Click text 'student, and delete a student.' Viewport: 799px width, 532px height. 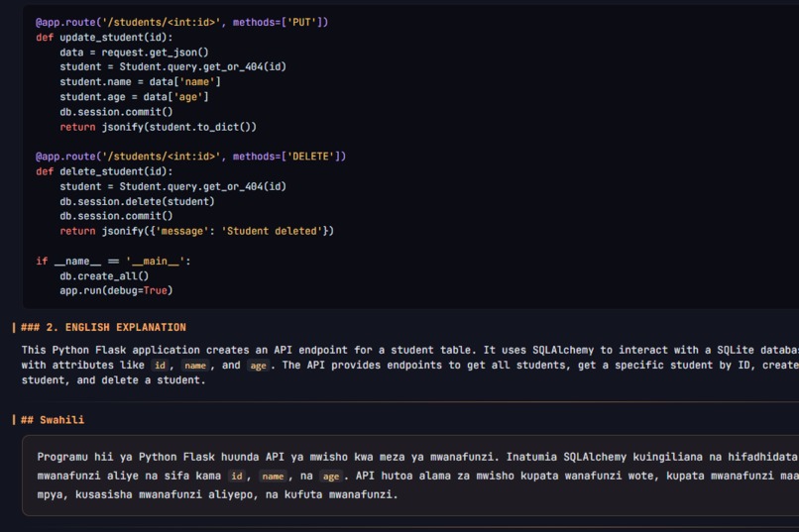[x=113, y=380]
